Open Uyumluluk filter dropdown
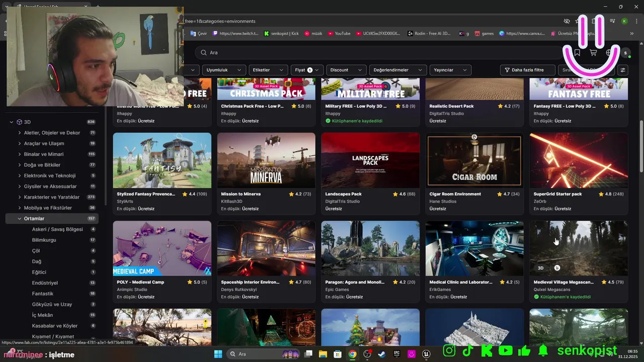 (x=224, y=70)
